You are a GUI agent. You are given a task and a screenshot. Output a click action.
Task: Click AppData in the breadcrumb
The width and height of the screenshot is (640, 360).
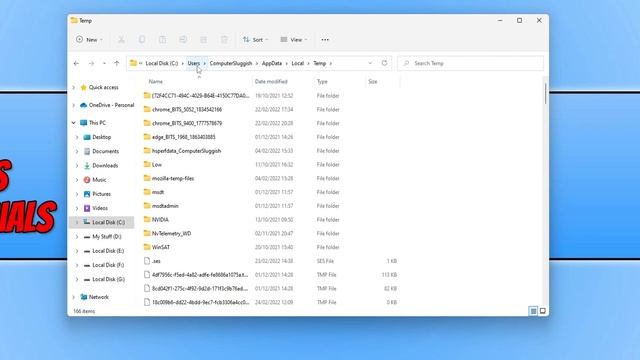pyautogui.click(x=272, y=63)
